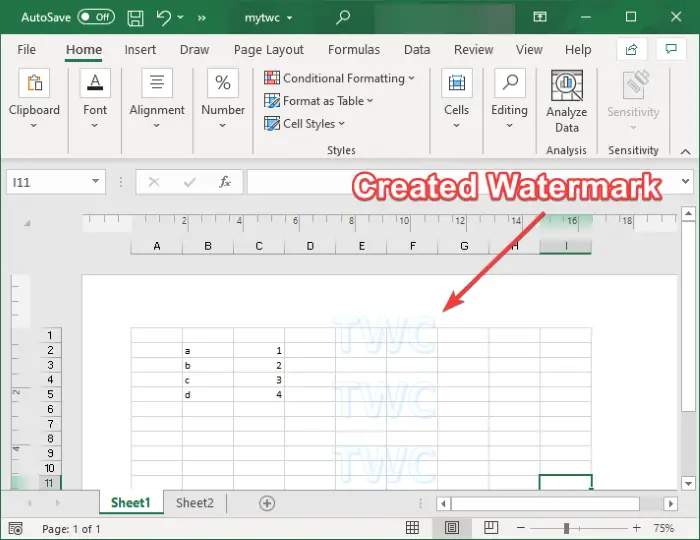Select column D header
700x540 pixels.
(310, 246)
